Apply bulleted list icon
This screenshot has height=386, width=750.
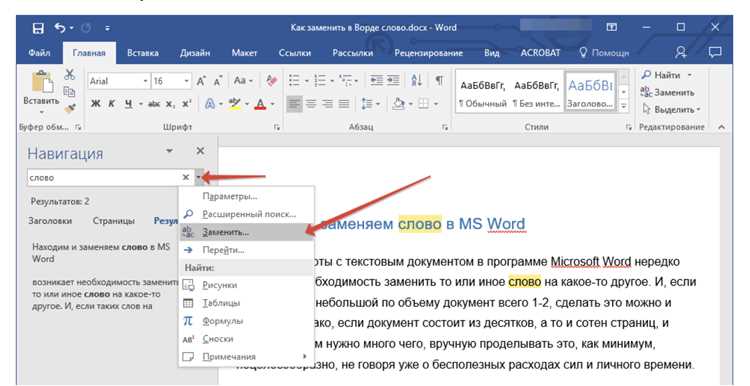[x=295, y=81]
